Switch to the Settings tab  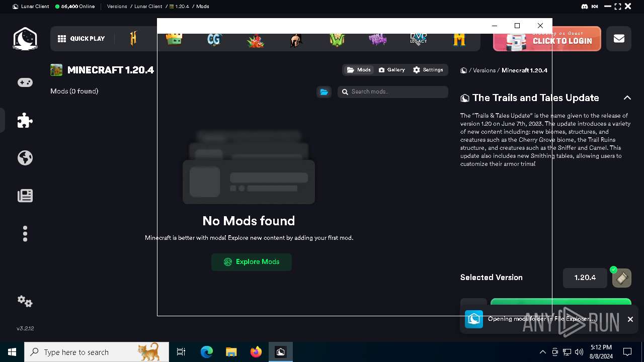point(428,70)
